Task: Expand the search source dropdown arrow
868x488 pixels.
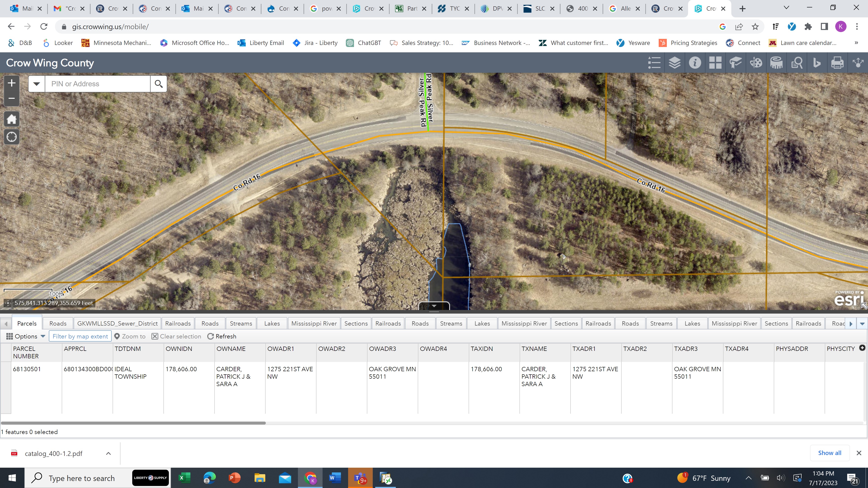Action: pyautogui.click(x=36, y=84)
